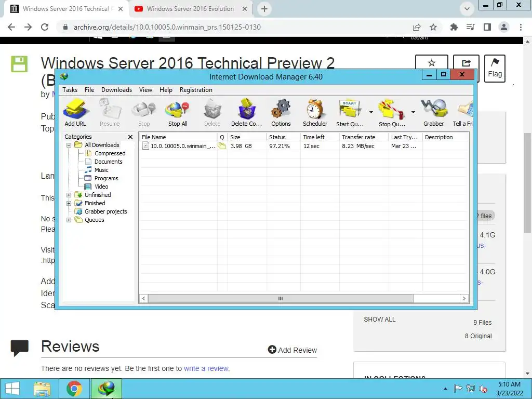Click the Tell a Friend icon
Viewport: 532px width, 399px height.
point(463,113)
